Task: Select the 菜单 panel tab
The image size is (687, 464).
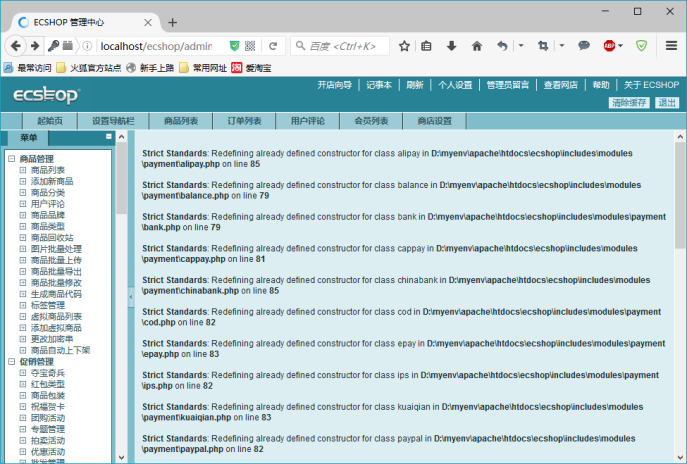Action: tap(28, 138)
